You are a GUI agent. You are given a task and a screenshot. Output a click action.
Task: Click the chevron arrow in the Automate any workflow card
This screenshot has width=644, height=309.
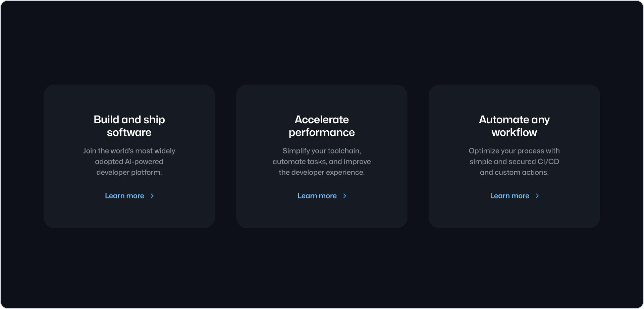[x=537, y=196]
